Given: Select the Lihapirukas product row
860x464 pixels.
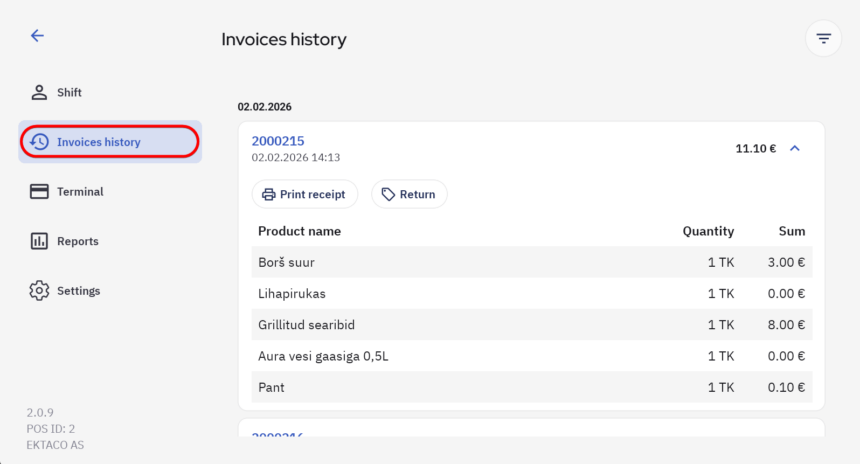Looking at the screenshot, I should click(531, 294).
